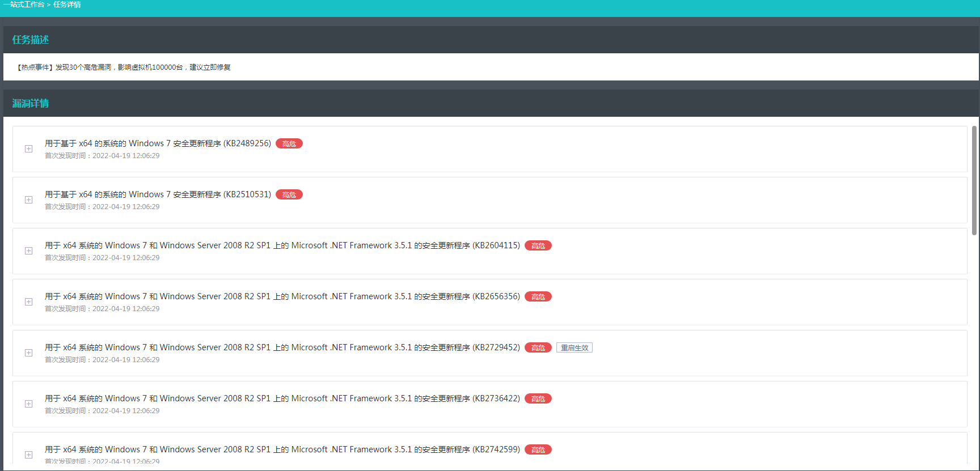Click plus icon beside KB2742599 entry
980x471 pixels.
click(x=28, y=455)
